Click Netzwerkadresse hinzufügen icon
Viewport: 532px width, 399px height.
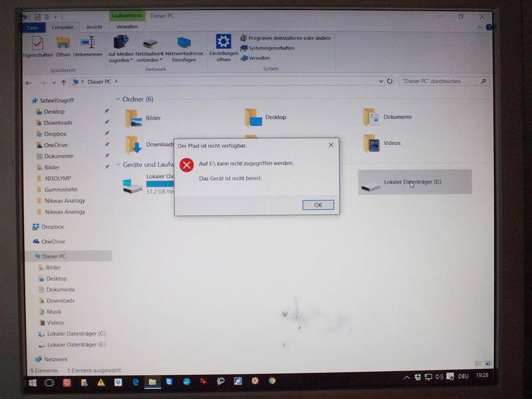tap(184, 43)
